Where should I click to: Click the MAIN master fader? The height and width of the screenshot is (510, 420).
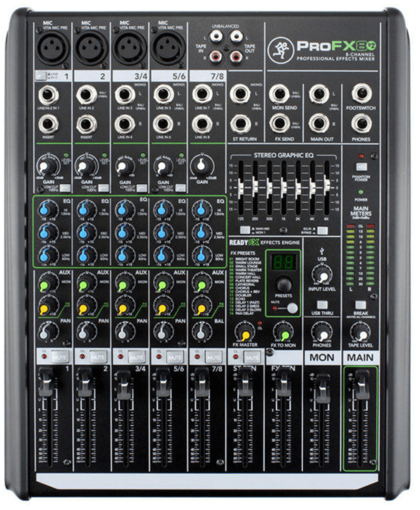[x=361, y=384]
